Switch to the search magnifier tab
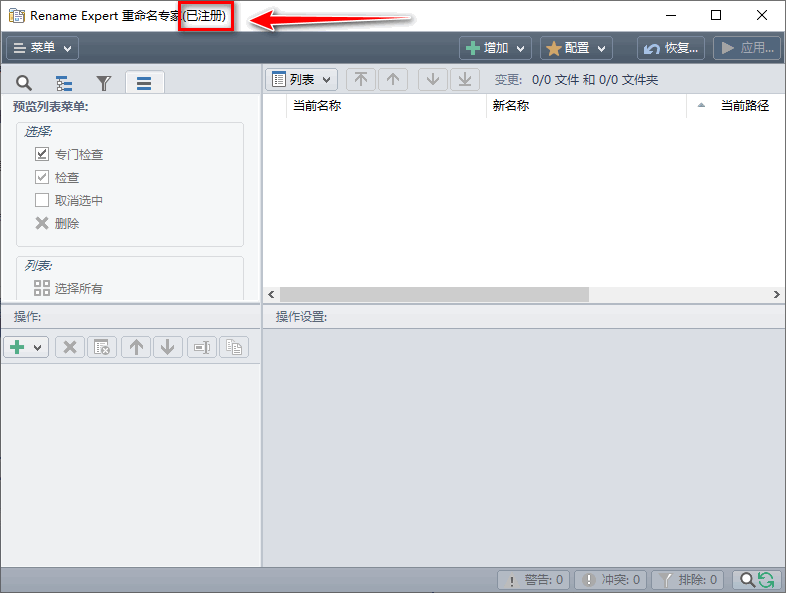Screen dimensions: 786x593 24,83
